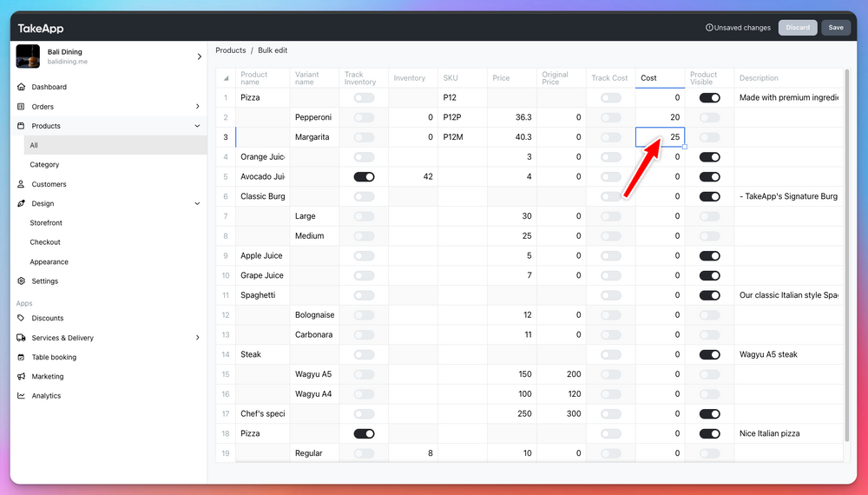868x495 pixels.
Task: Click the Dashboard home icon
Action: click(x=22, y=87)
